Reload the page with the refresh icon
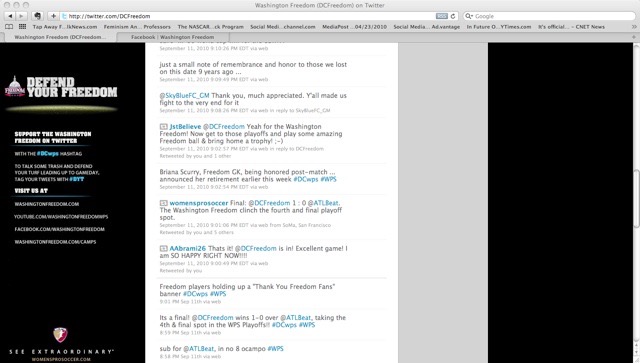The height and width of the screenshot is (363, 640). (453, 16)
